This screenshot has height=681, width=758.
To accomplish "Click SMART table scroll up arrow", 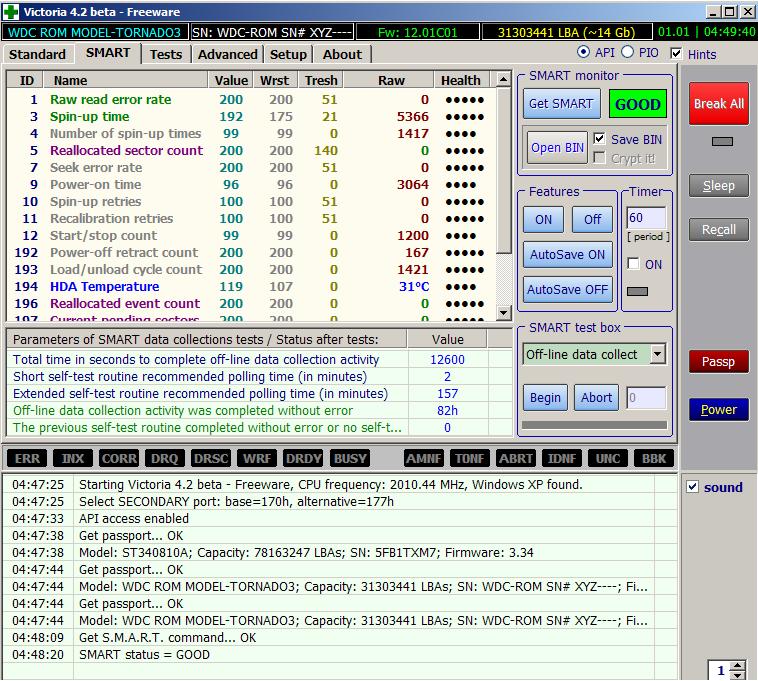I will tap(503, 79).
